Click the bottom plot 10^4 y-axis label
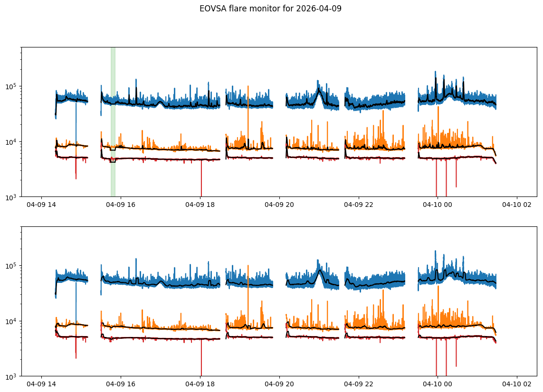The image size is (543, 392). tap(11, 321)
